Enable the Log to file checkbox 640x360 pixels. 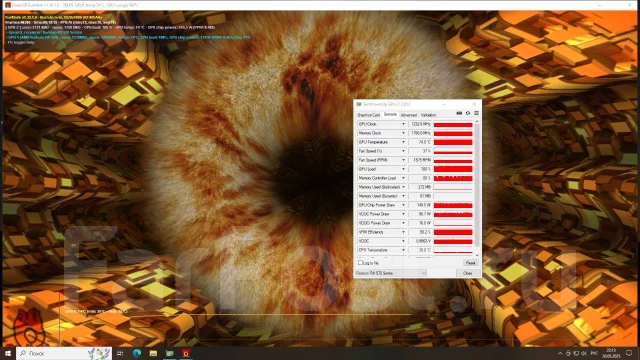point(360,263)
